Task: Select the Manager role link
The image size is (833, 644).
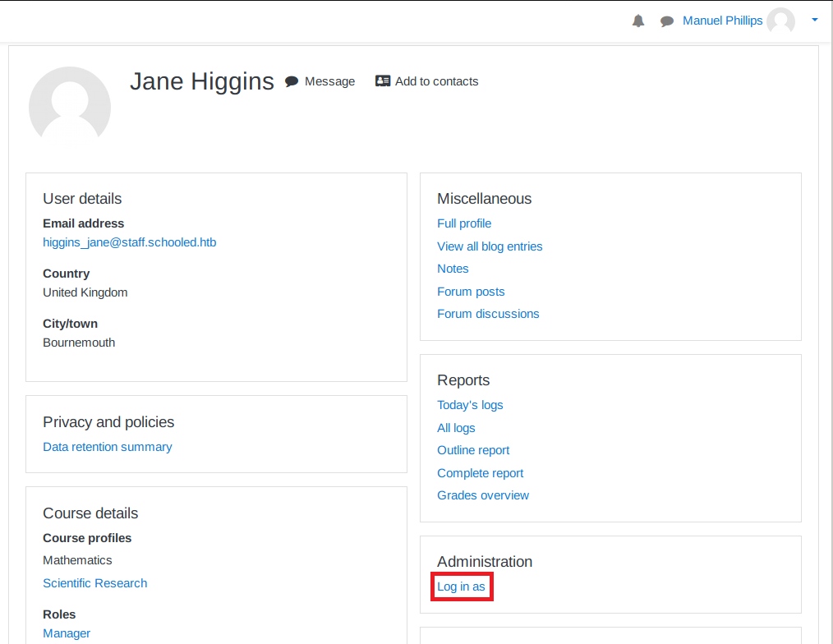Action: point(67,633)
